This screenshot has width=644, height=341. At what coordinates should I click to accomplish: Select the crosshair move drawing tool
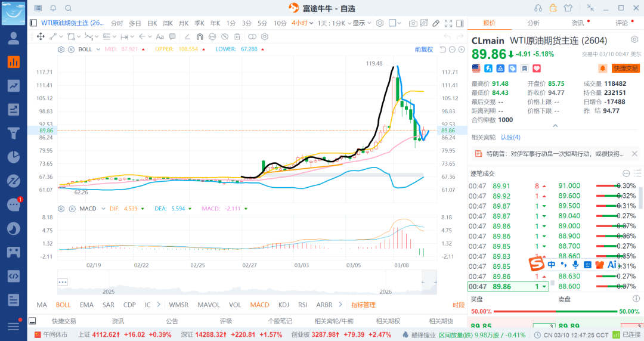point(41,36)
